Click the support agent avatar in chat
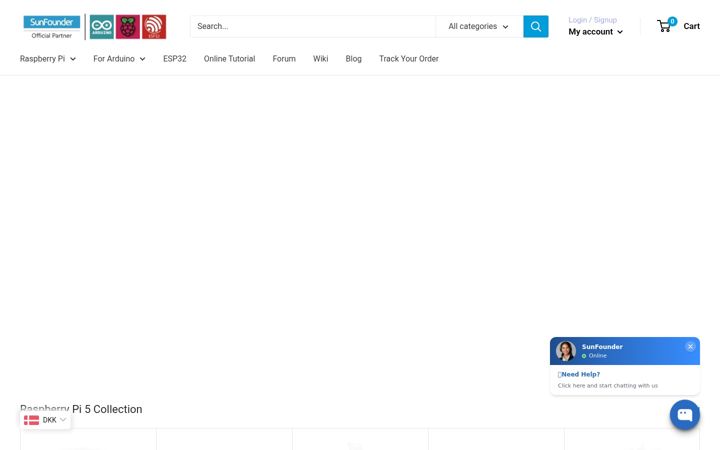This screenshot has height=450, width=720. [566, 351]
